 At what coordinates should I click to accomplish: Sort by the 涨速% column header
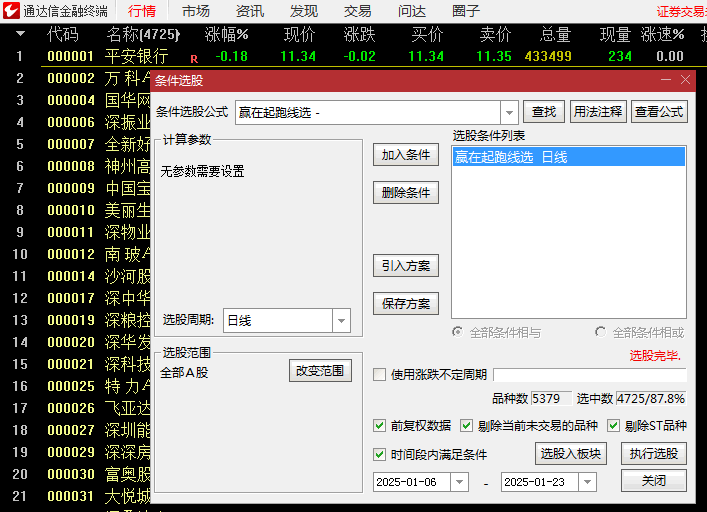tap(662, 34)
